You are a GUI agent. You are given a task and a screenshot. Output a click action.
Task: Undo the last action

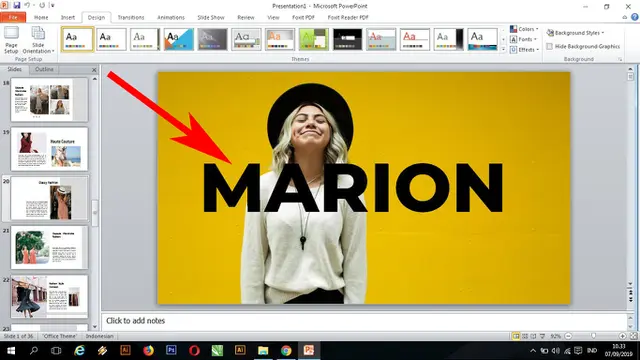click(x=27, y=5)
